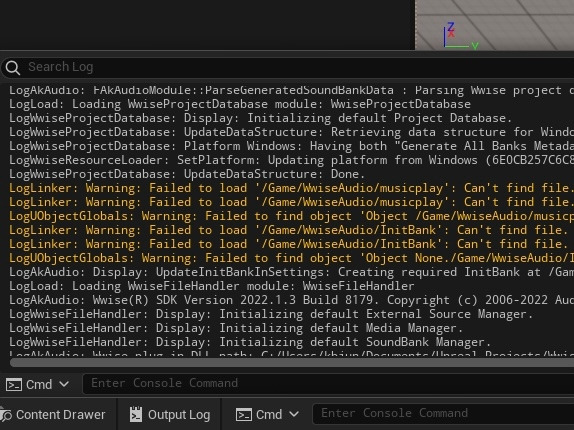Select the 'LogLoad: Loading WwiseProjectDatabase module' line
574x430 pixels.
pyautogui.click(x=240, y=104)
